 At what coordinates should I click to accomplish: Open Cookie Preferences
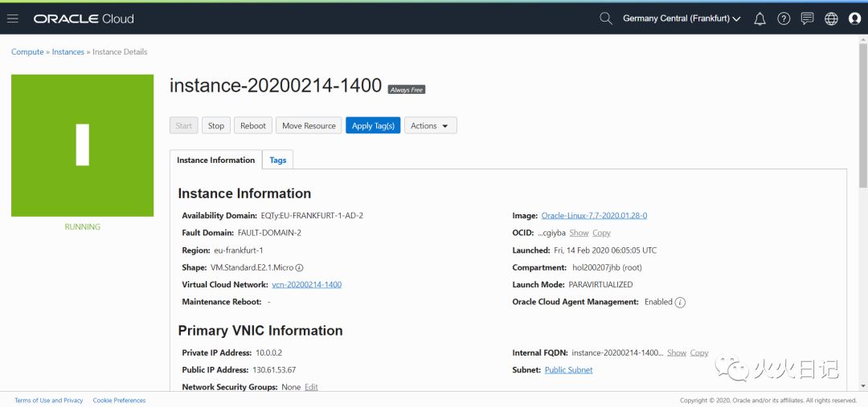[120, 401]
